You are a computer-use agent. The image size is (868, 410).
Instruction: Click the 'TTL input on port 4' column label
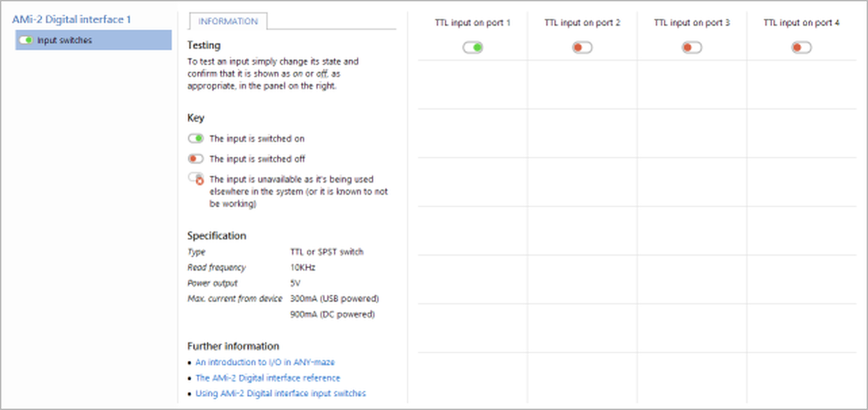pyautogui.click(x=801, y=23)
